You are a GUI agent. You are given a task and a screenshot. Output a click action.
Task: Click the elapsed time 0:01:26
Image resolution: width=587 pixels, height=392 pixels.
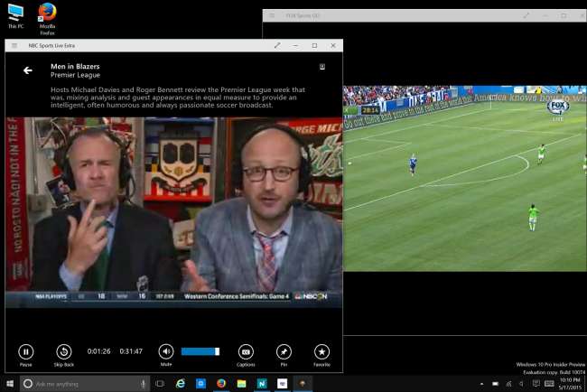point(98,351)
